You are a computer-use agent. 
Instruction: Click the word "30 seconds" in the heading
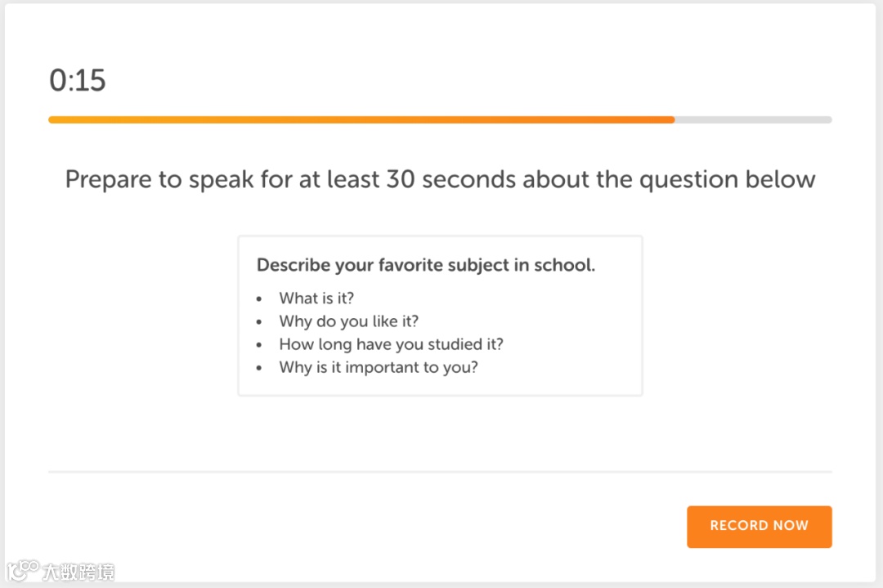pyautogui.click(x=450, y=180)
